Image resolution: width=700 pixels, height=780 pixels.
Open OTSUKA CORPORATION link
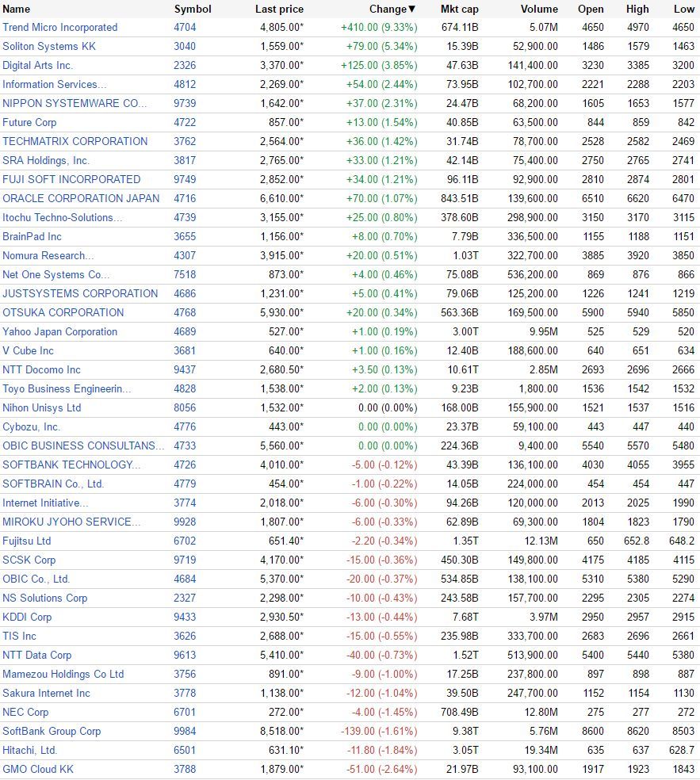63,312
